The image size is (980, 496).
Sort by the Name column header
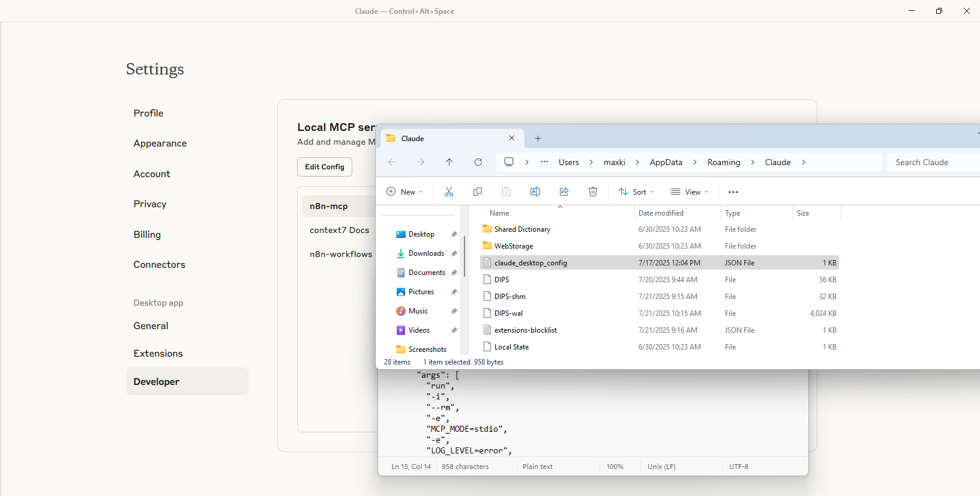(499, 213)
